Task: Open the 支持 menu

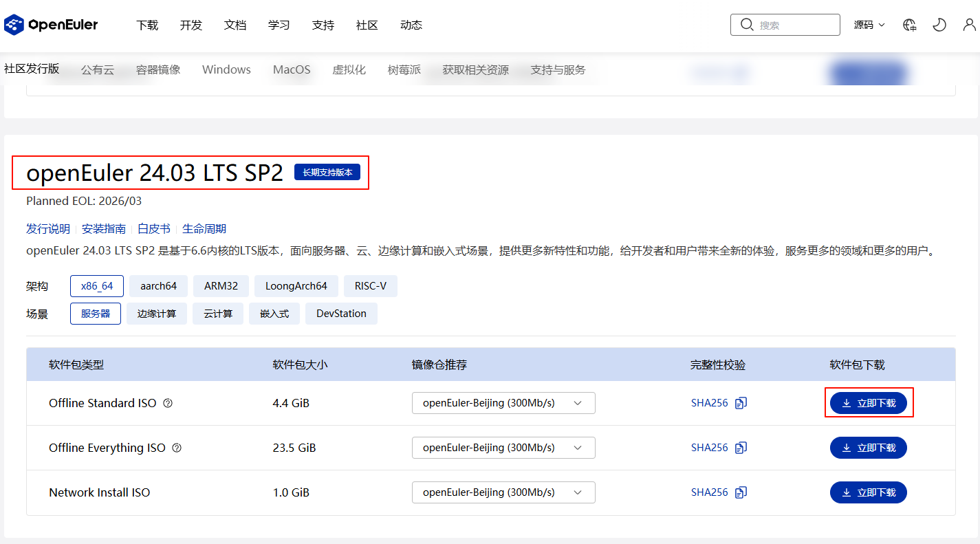Action: point(323,25)
